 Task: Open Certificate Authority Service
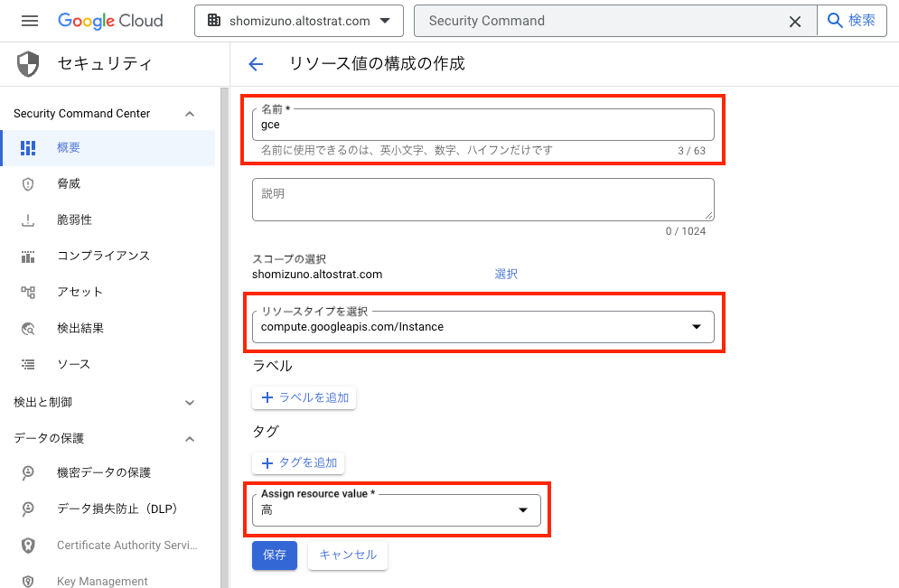pyautogui.click(x=108, y=546)
